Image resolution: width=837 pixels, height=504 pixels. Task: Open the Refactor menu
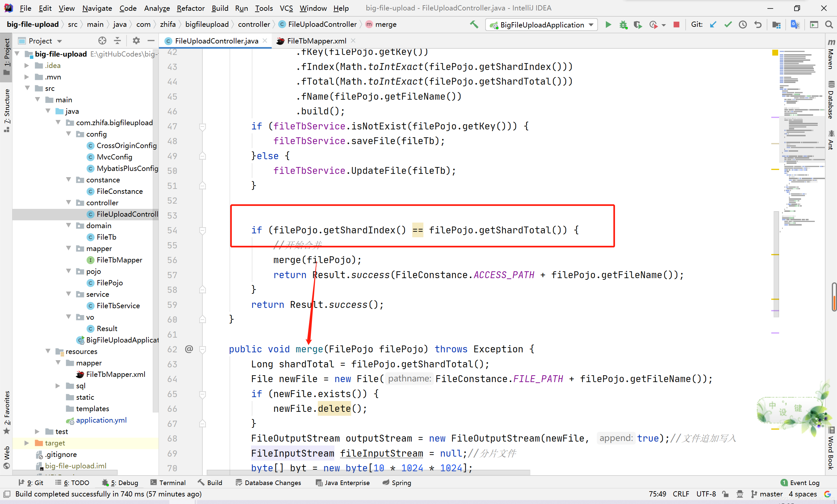[x=190, y=8]
